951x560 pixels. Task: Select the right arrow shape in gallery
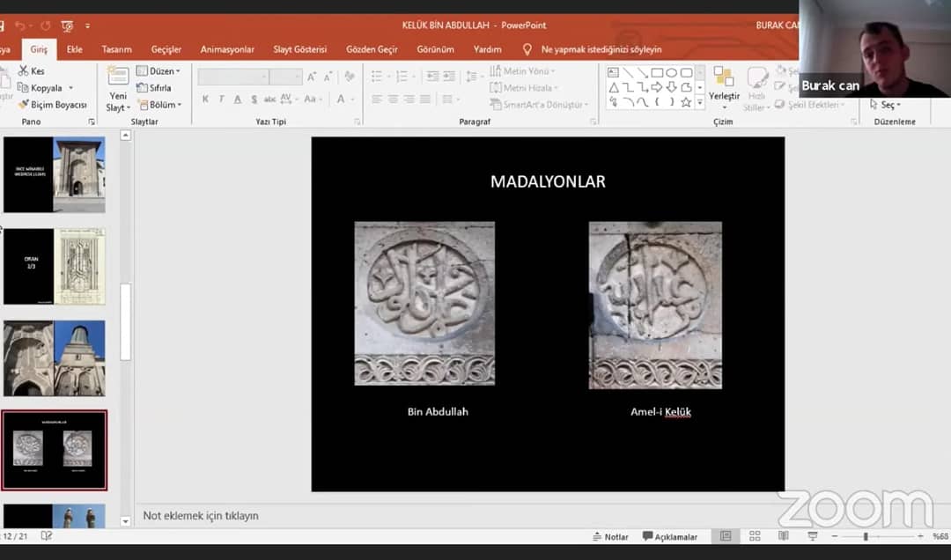pos(657,87)
